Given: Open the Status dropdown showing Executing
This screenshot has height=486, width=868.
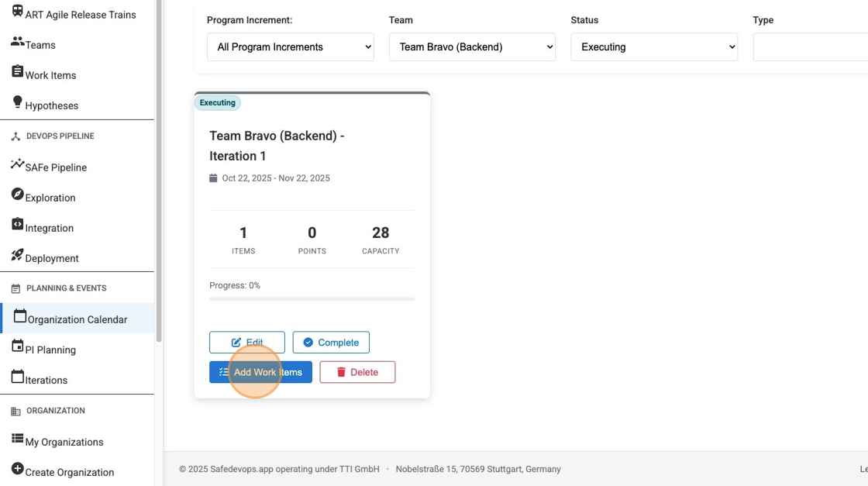Looking at the screenshot, I should click(653, 47).
